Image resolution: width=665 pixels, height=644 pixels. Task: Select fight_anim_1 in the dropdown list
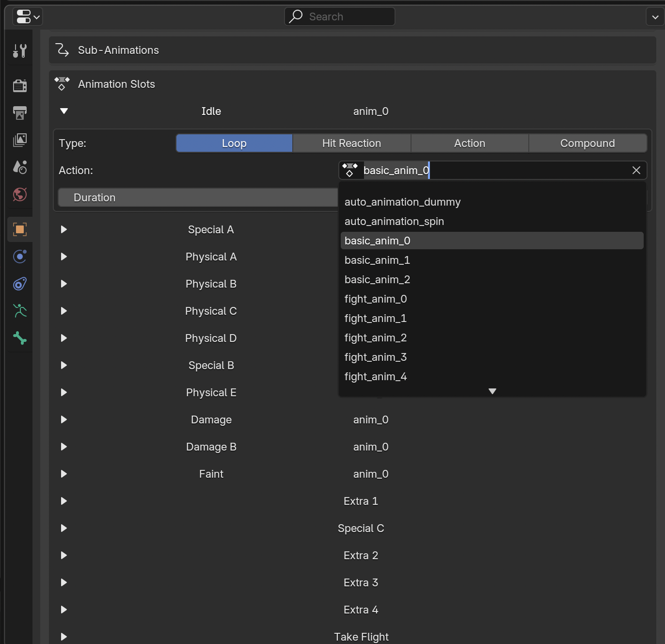click(492, 318)
